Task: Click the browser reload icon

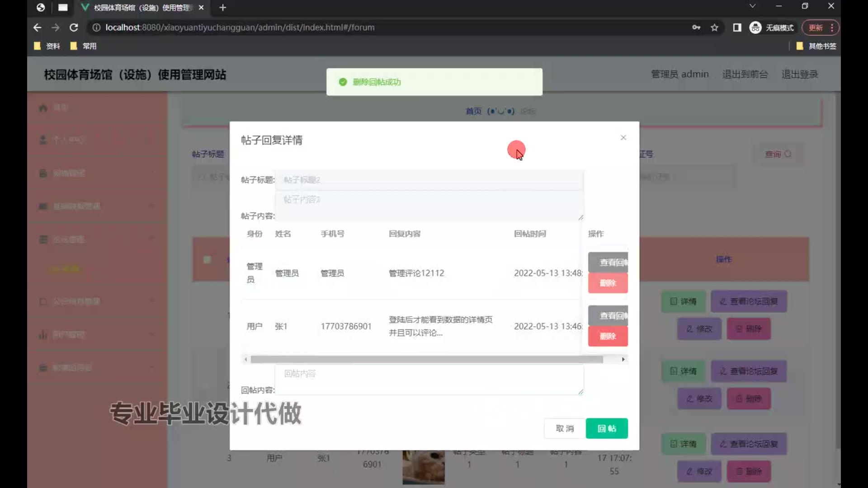Action: pos(74,28)
